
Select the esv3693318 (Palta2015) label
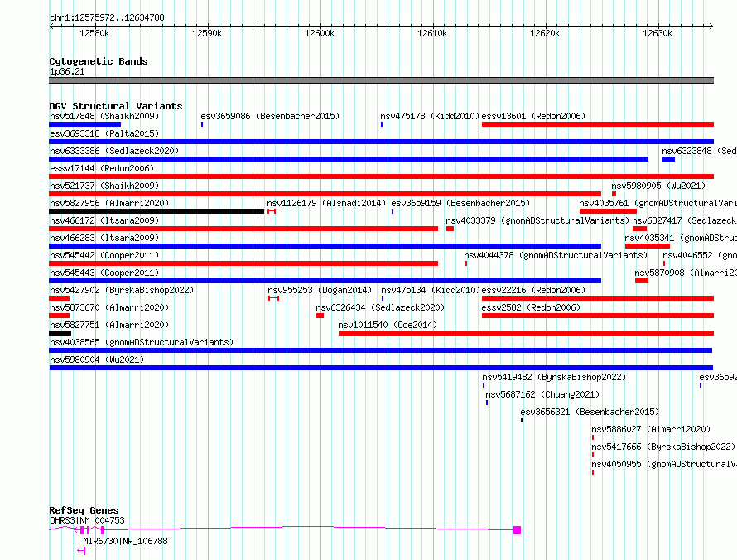pyautogui.click(x=104, y=133)
